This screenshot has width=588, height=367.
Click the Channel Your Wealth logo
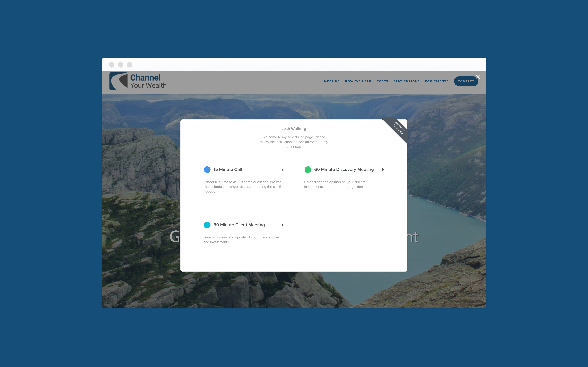[138, 81]
